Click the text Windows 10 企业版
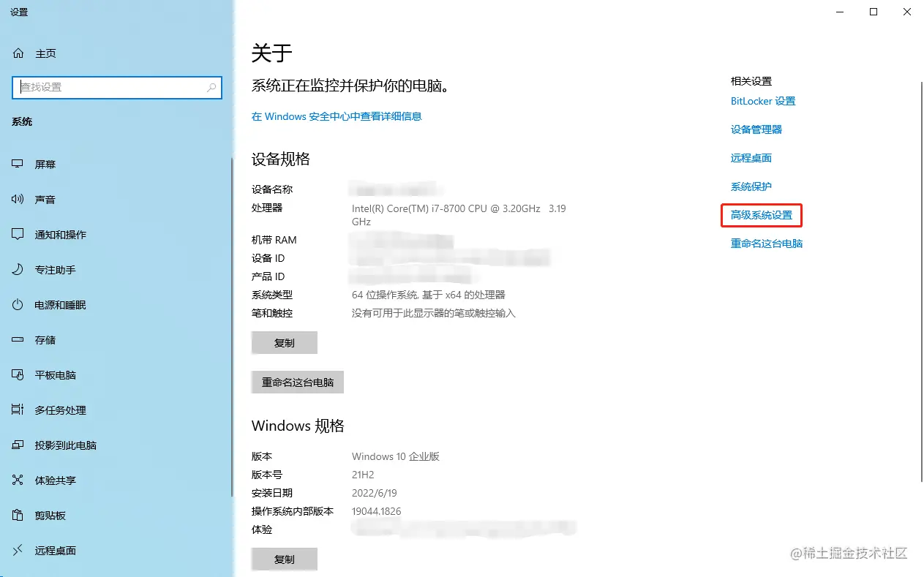Image resolution: width=924 pixels, height=577 pixels. tap(396, 456)
